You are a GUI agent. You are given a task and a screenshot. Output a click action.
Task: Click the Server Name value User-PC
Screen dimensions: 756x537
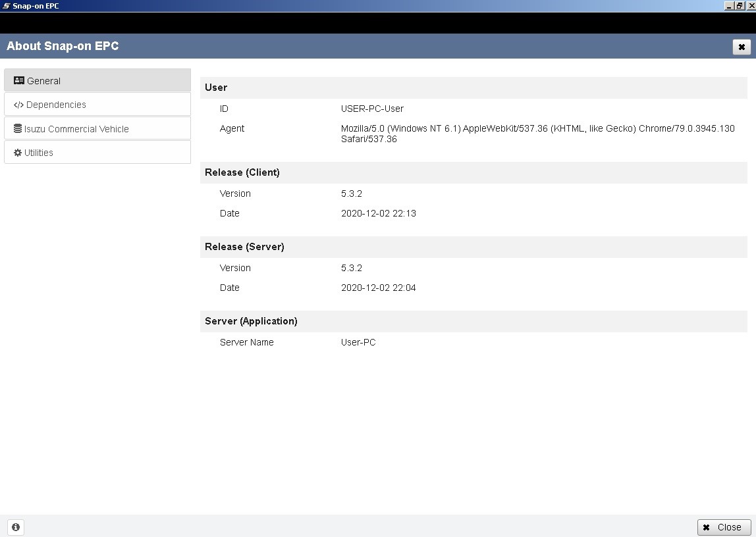tap(358, 342)
